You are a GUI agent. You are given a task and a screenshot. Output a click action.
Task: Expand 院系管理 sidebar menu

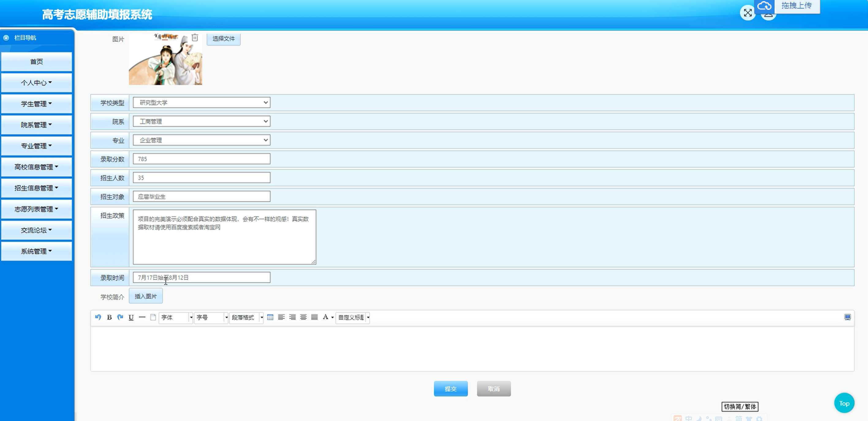tap(36, 125)
